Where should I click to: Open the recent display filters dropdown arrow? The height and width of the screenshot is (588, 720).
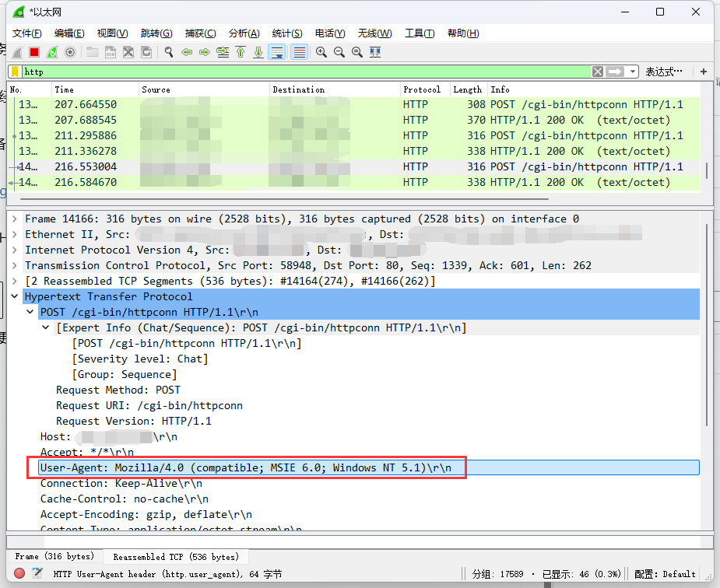point(633,72)
